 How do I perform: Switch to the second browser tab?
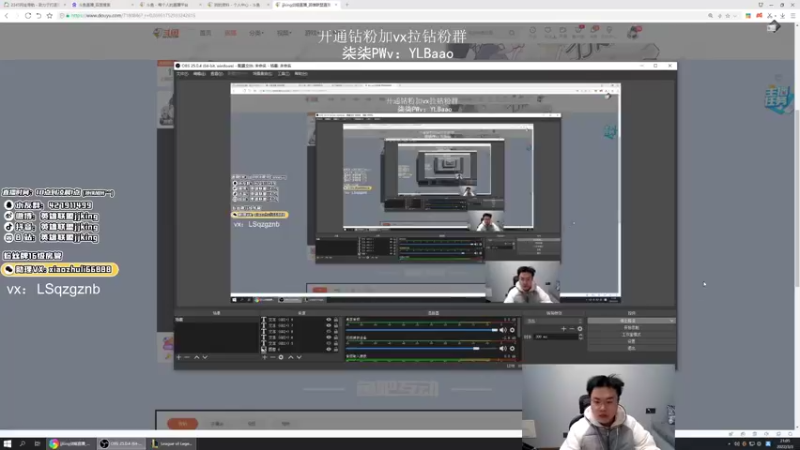(102, 5)
